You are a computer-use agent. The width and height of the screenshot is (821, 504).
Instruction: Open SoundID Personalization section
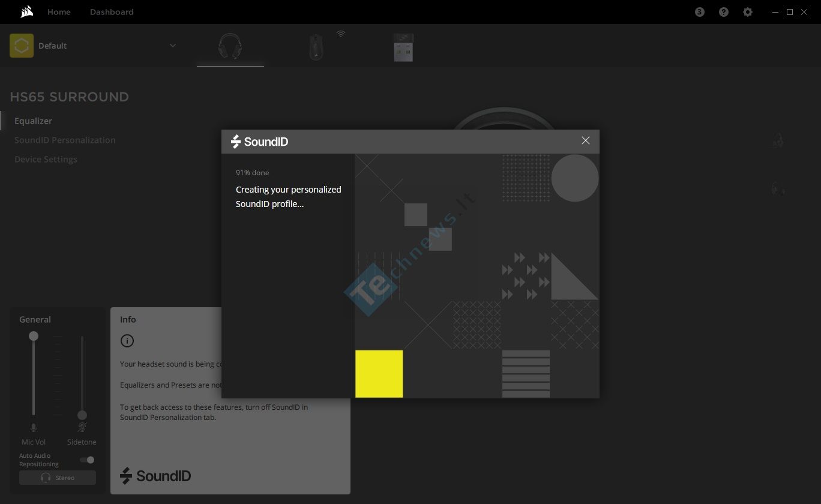pos(65,140)
